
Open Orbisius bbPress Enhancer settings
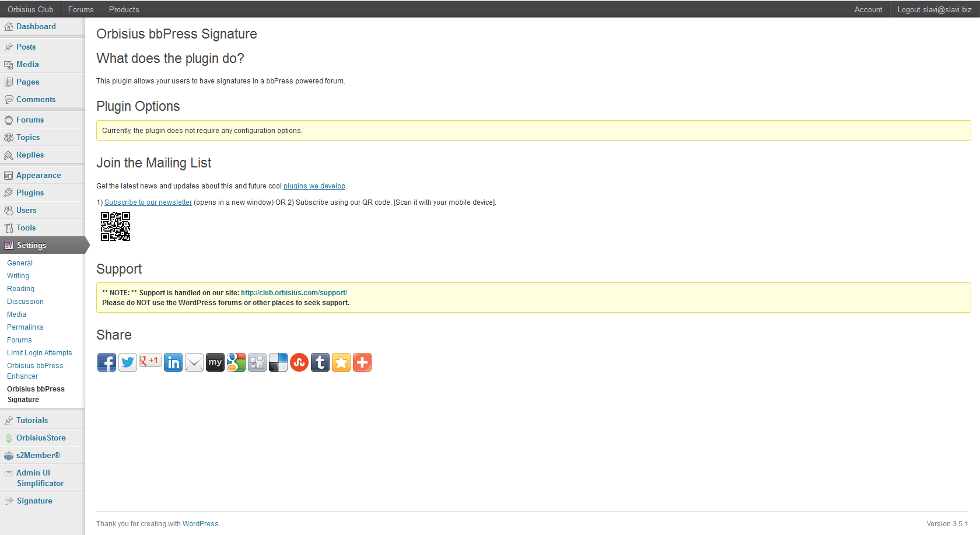(x=35, y=371)
